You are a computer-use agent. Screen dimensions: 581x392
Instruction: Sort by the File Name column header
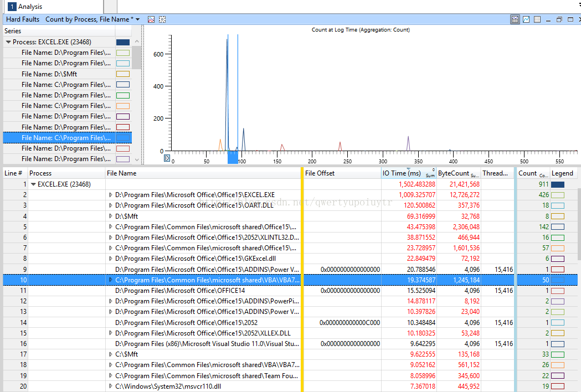tap(203, 173)
